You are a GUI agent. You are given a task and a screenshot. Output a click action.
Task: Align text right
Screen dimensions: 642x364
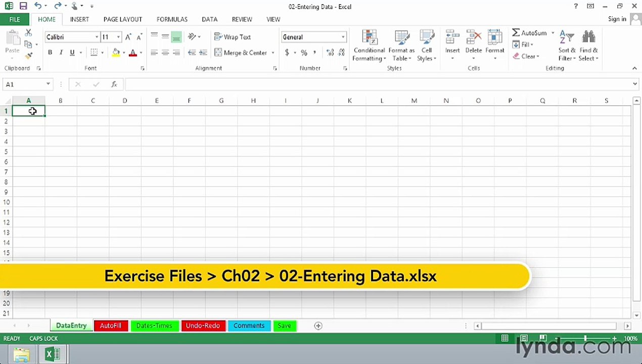176,53
